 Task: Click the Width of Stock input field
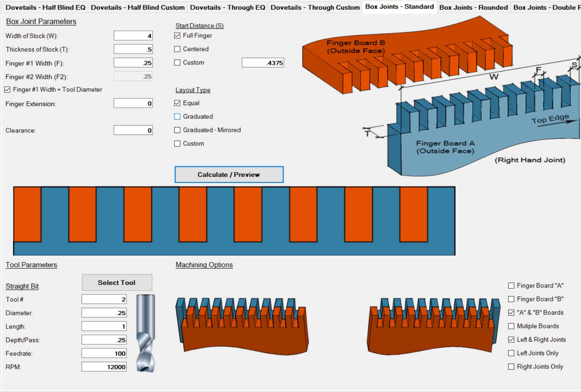click(x=133, y=36)
